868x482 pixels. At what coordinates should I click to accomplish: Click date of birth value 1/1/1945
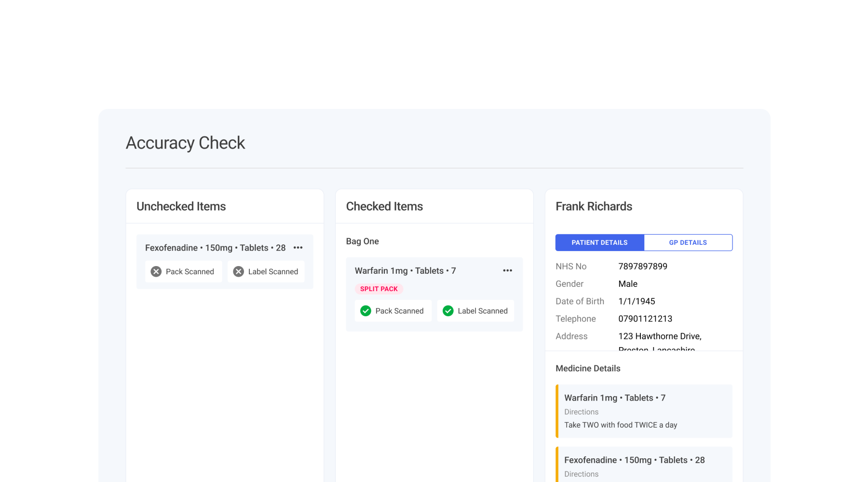pyautogui.click(x=637, y=301)
